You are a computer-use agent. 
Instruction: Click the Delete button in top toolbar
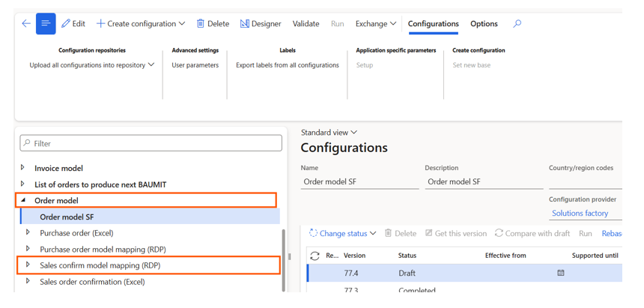(x=213, y=24)
